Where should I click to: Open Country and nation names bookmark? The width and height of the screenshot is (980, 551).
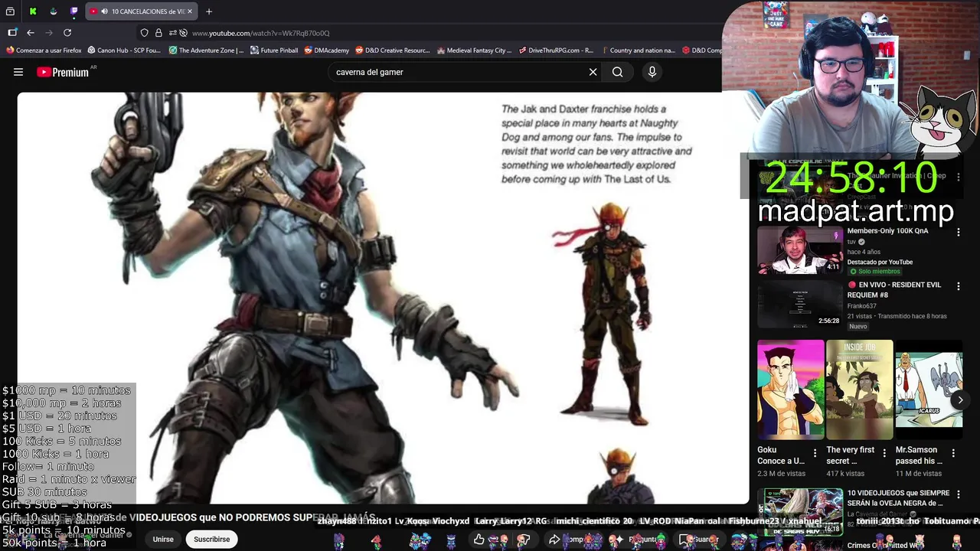638,51
